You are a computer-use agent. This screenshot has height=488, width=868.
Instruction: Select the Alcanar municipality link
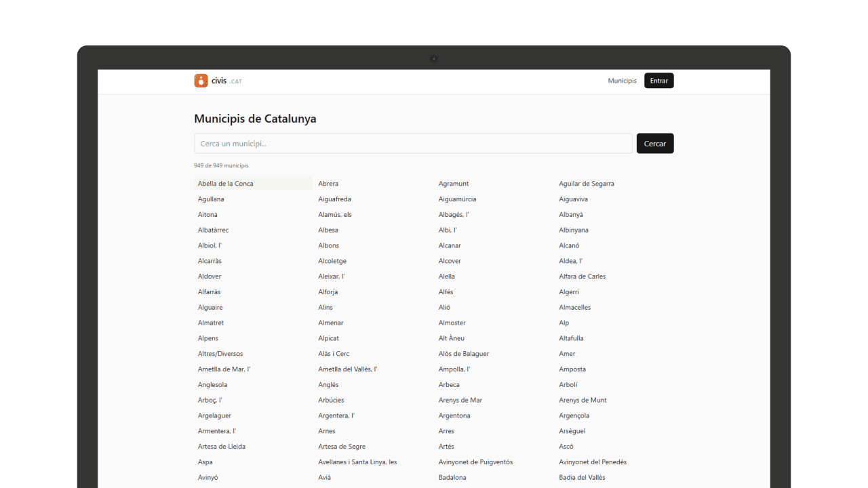(450, 245)
